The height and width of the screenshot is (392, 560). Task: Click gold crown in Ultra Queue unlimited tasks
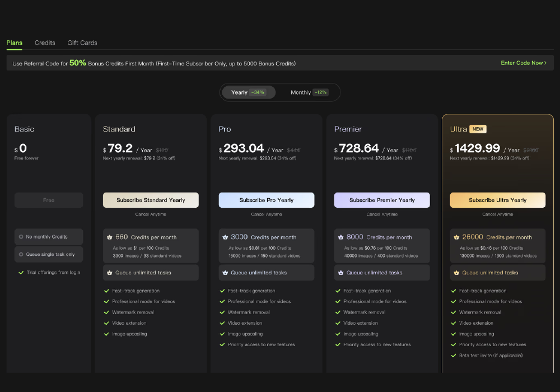(456, 273)
